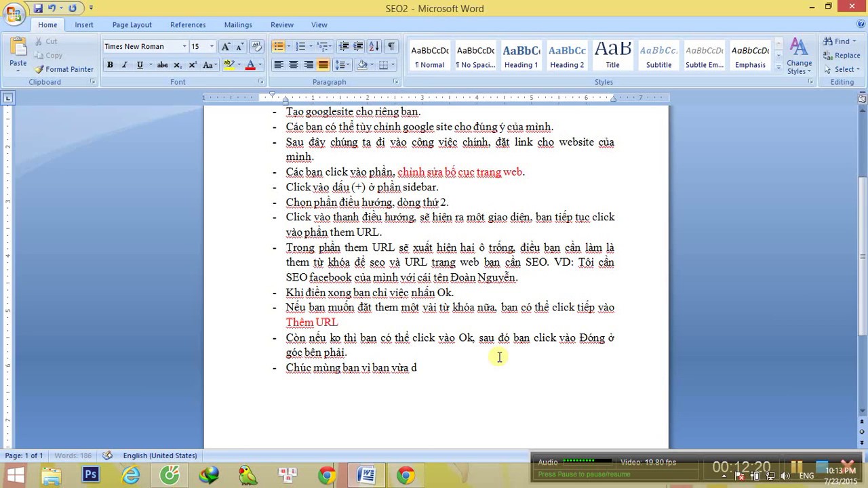Click the Borders icon
Viewport: 868px width, 488px height.
pyautogui.click(x=383, y=65)
